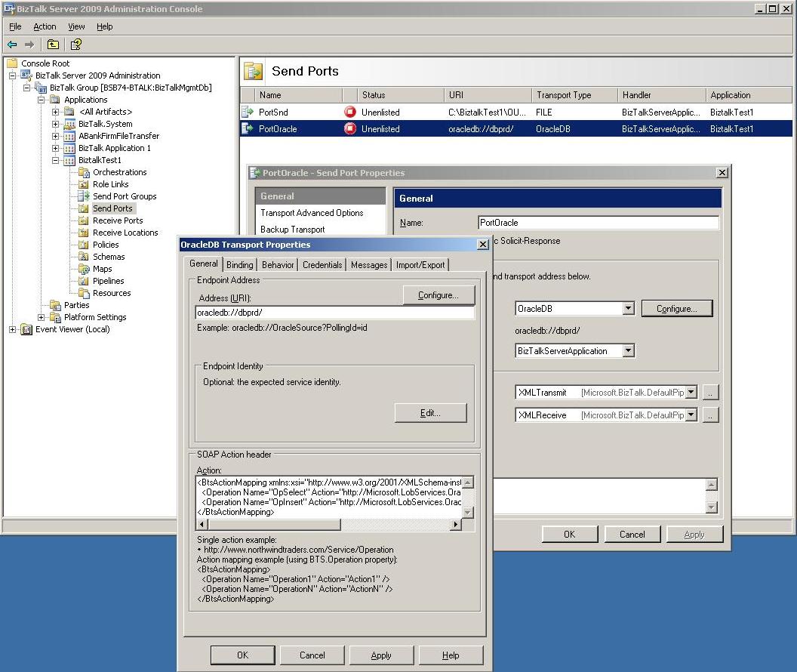797x672 pixels.
Task: Click Apply in OracleDB Transport Properties dialog
Action: pos(381,655)
